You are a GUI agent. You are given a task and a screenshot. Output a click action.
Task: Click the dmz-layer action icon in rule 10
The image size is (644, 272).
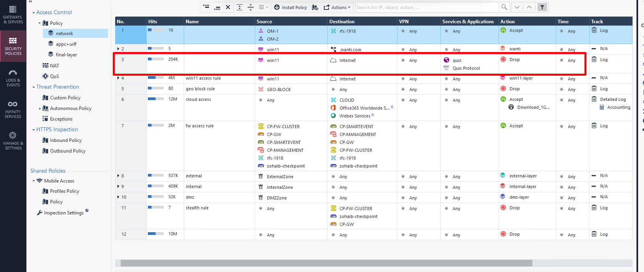(x=503, y=197)
